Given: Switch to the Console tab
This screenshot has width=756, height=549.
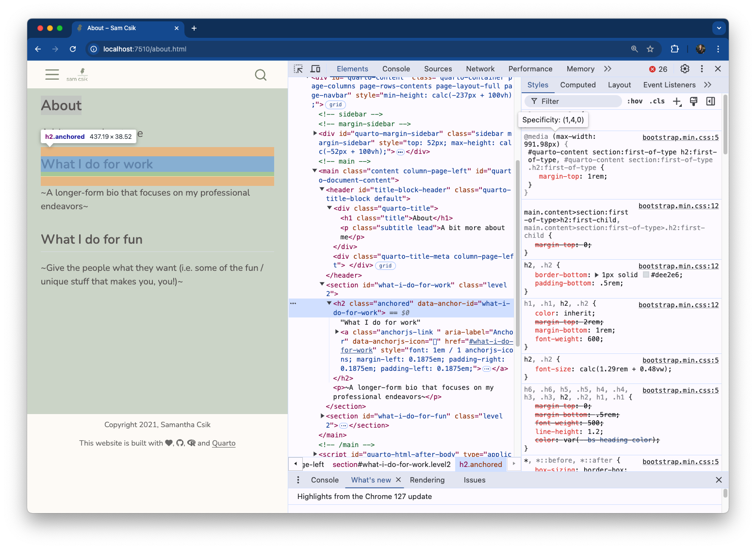Looking at the screenshot, I should pyautogui.click(x=396, y=69).
